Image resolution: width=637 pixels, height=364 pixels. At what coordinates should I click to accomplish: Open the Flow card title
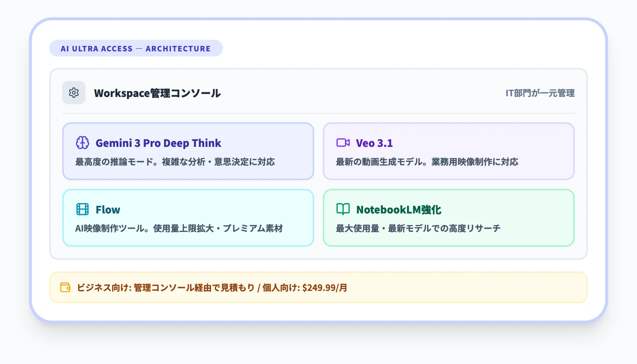108,209
